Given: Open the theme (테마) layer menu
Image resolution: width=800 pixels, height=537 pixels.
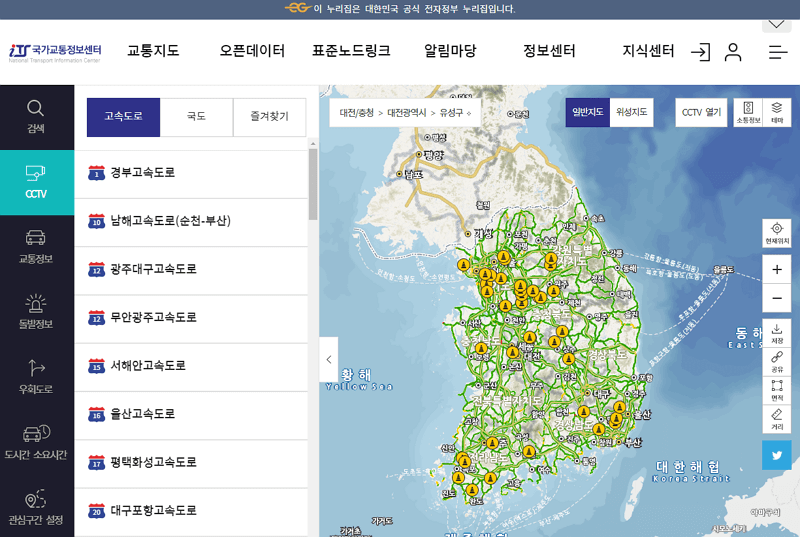Looking at the screenshot, I should pyautogui.click(x=777, y=112).
